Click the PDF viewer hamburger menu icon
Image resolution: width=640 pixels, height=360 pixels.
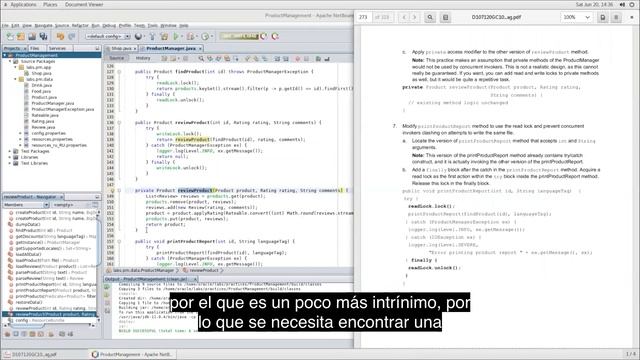pos(616,17)
